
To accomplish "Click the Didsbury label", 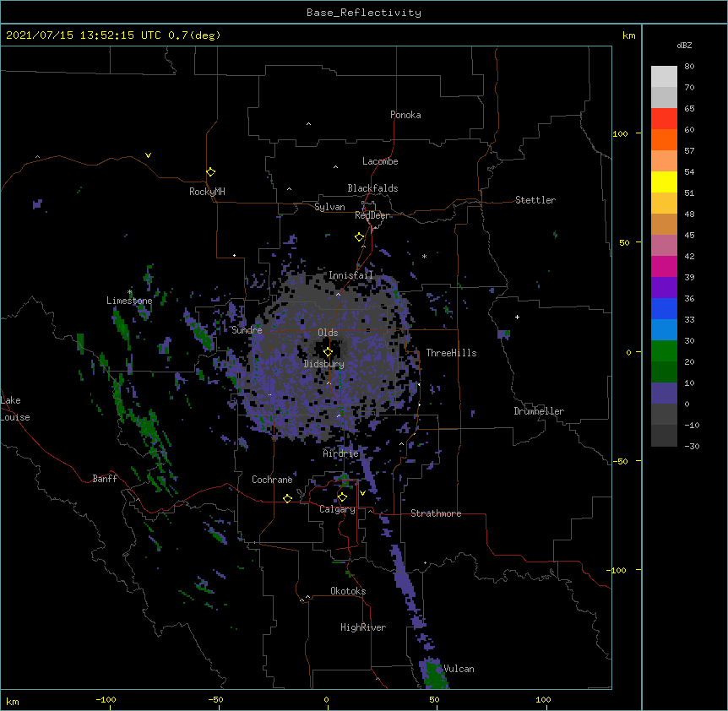I will tap(324, 364).
